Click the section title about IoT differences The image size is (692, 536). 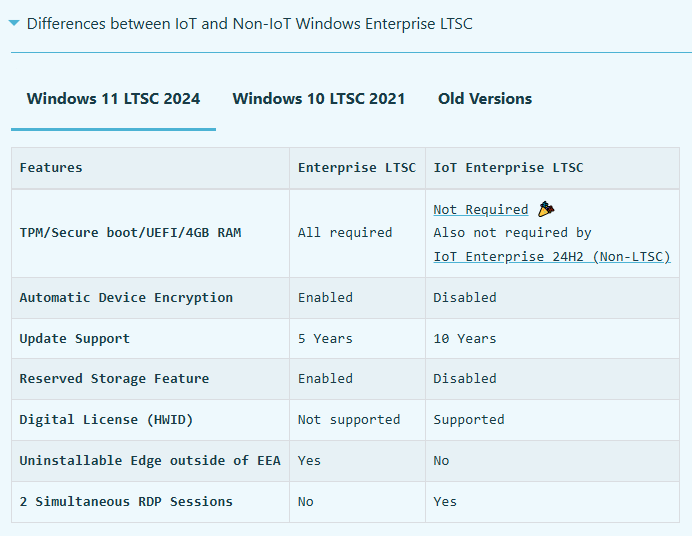(x=250, y=24)
